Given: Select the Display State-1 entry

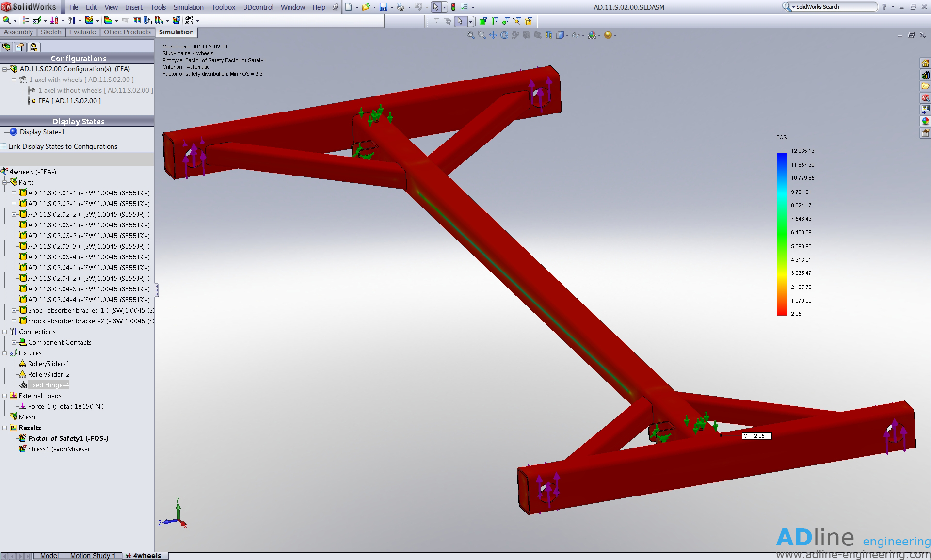Looking at the screenshot, I should [42, 132].
